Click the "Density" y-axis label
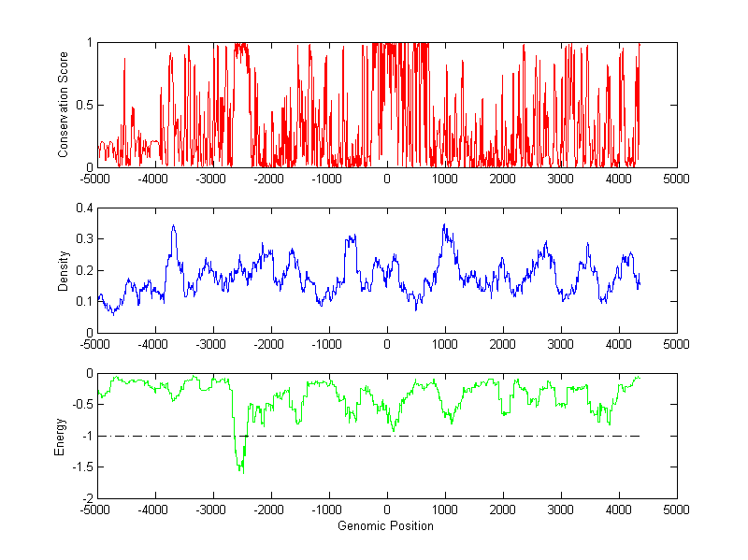The height and width of the screenshot is (560, 748). [63, 271]
